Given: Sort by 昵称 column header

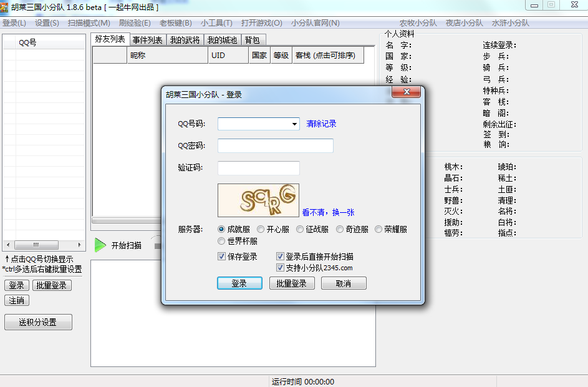Looking at the screenshot, I should click(168, 56).
